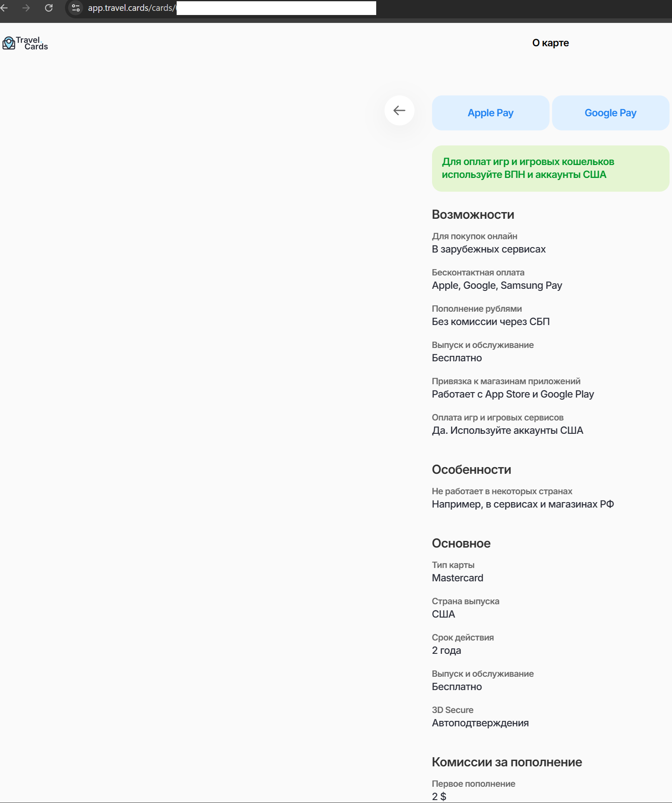The width and height of the screenshot is (672, 803).
Task: Select the Google Pay button
Action: [610, 113]
